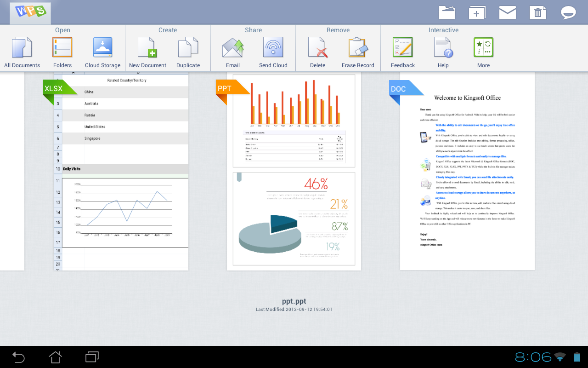Delete the selected document

tap(317, 52)
